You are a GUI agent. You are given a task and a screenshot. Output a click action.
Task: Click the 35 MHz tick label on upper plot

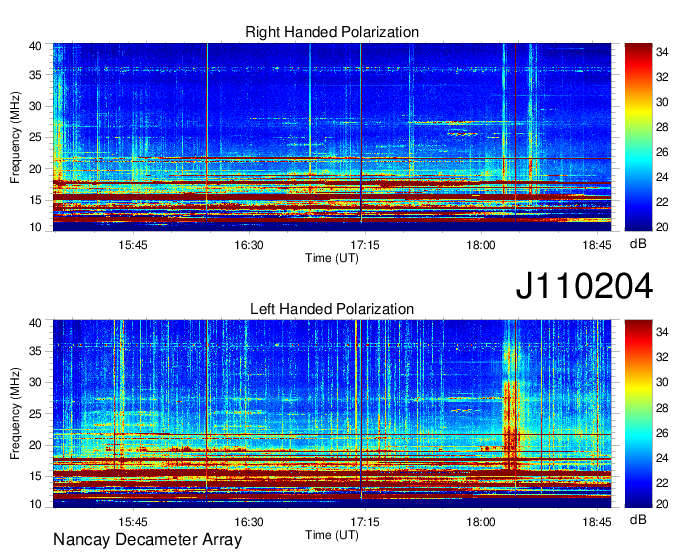click(36, 75)
